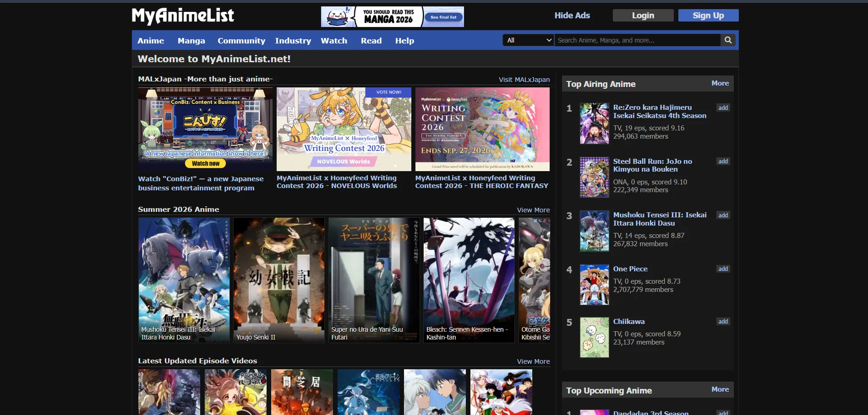Open the Youjo Senki II poster
The height and width of the screenshot is (415, 868).
pyautogui.click(x=279, y=280)
